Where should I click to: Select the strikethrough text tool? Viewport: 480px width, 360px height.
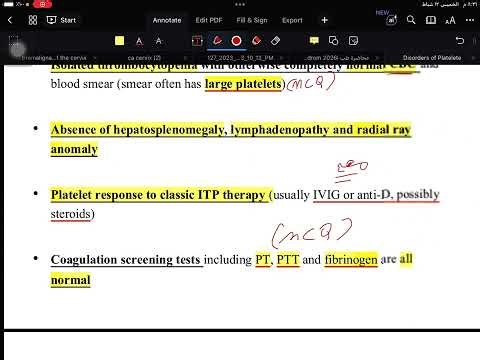159,41
